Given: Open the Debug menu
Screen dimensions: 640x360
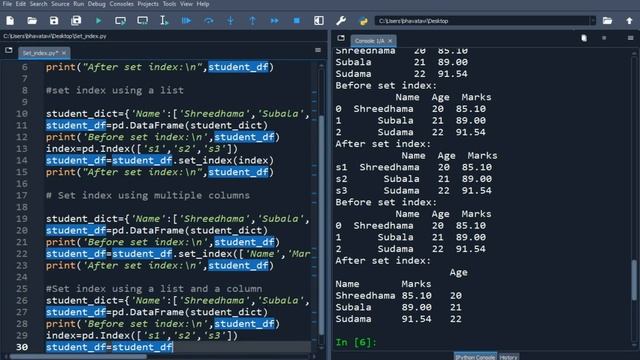Looking at the screenshot, I should [x=97, y=4].
